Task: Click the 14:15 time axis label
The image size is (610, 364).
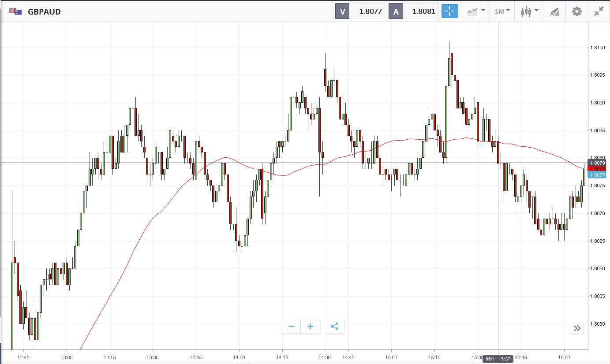Action: [282, 357]
